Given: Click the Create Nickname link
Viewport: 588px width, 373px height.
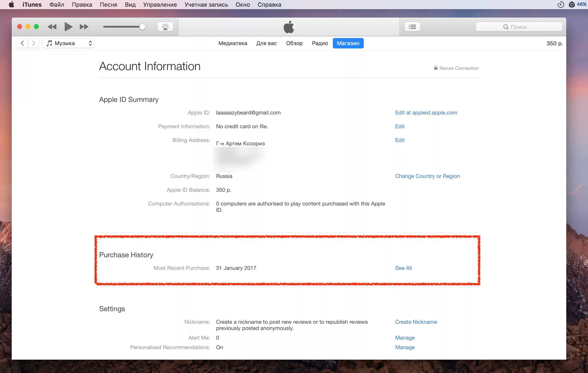Looking at the screenshot, I should click(416, 322).
